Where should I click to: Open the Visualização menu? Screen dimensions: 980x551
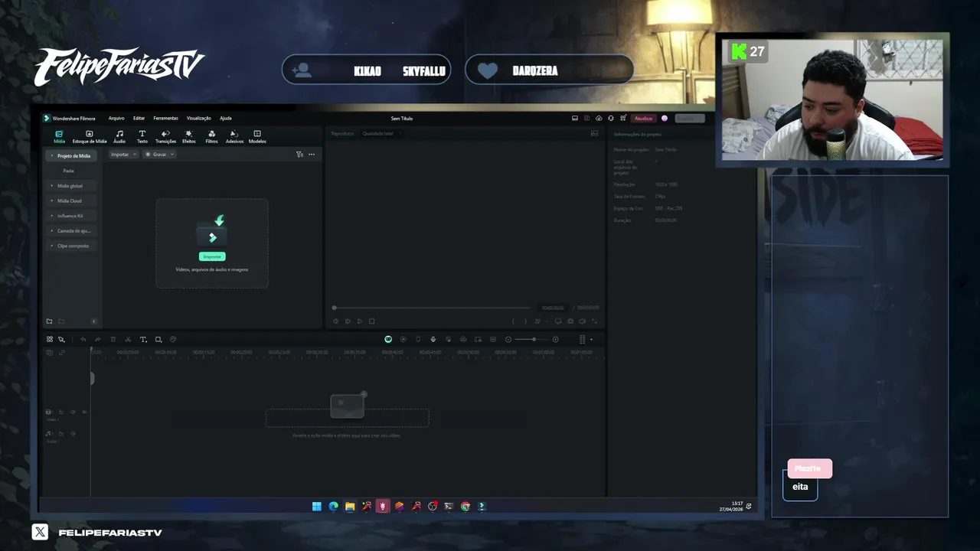click(198, 118)
